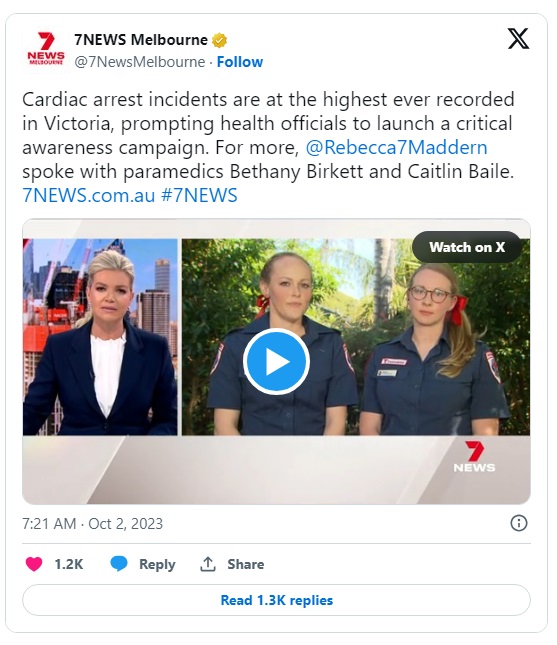Like the tweet with the heart icon

tap(34, 564)
